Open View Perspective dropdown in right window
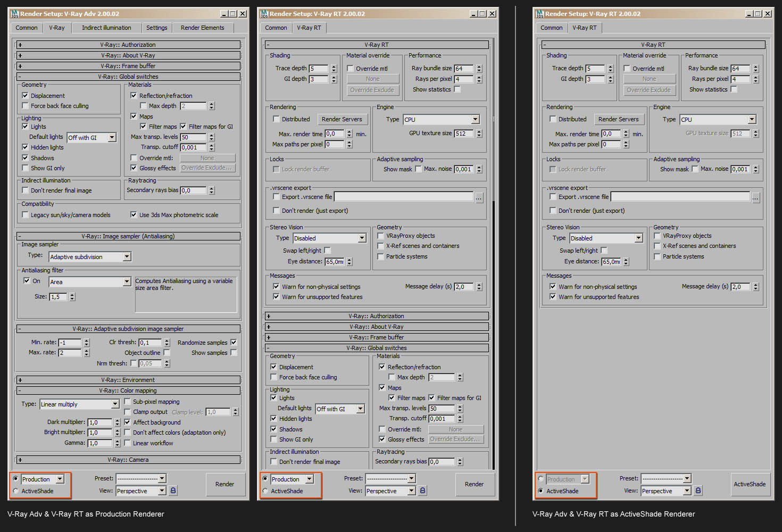Image resolution: width=782 pixels, height=532 pixels. pos(665,491)
